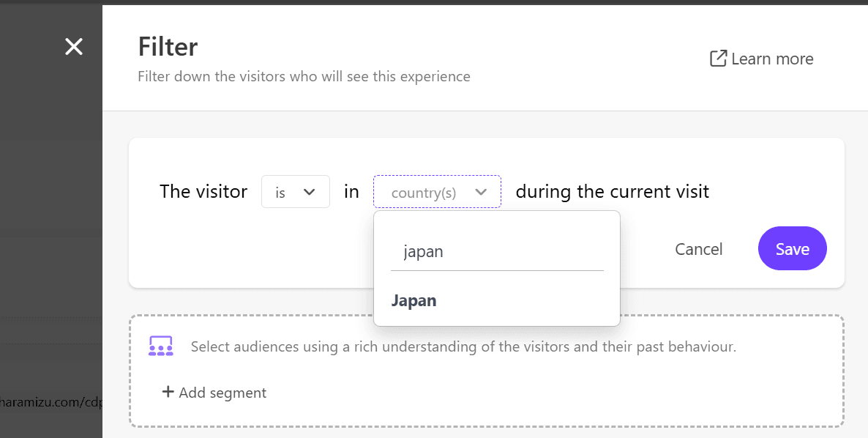The image size is (868, 438).
Task: Click the chevron arrow in the "is" dropdown
Action: click(x=310, y=192)
